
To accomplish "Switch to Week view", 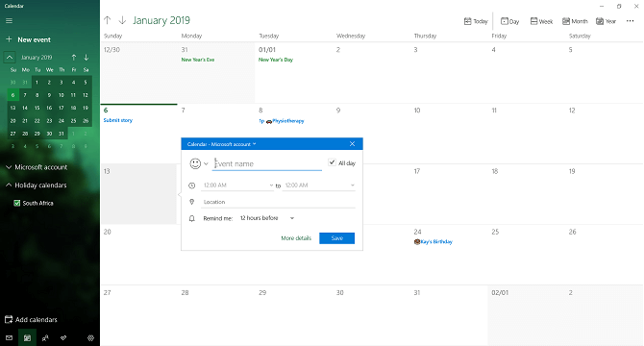I will (541, 21).
